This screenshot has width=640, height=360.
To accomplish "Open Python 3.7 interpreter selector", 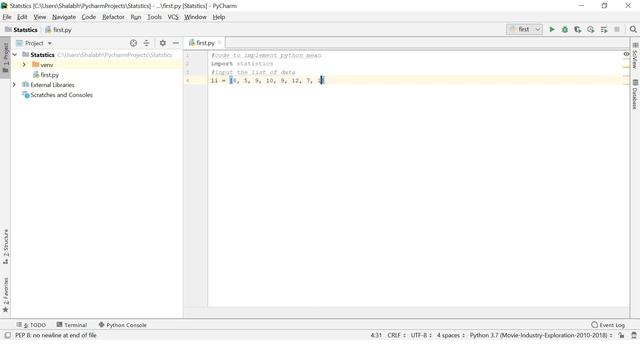I will pos(541,335).
